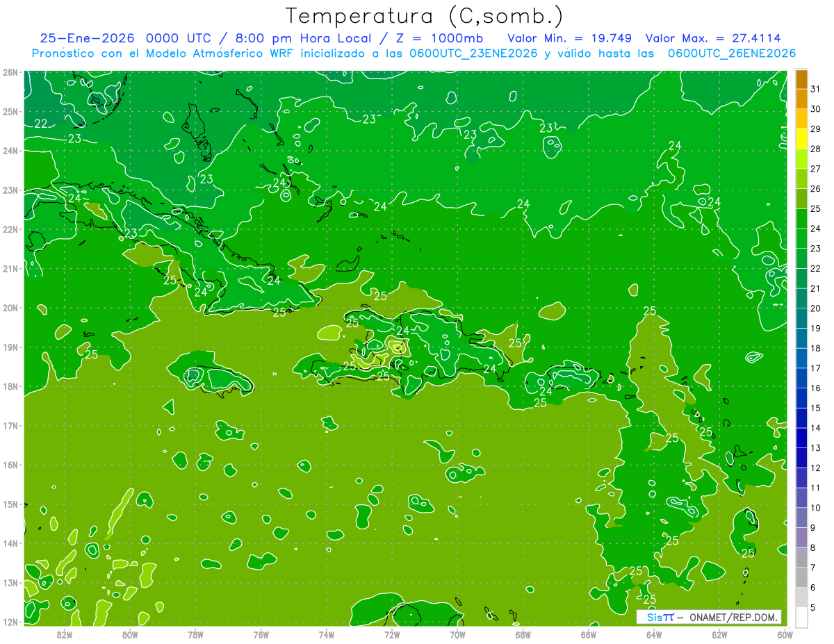The width and height of the screenshot is (834, 644).
Task: Click the longitude axis label '82W'
Action: 64,634
